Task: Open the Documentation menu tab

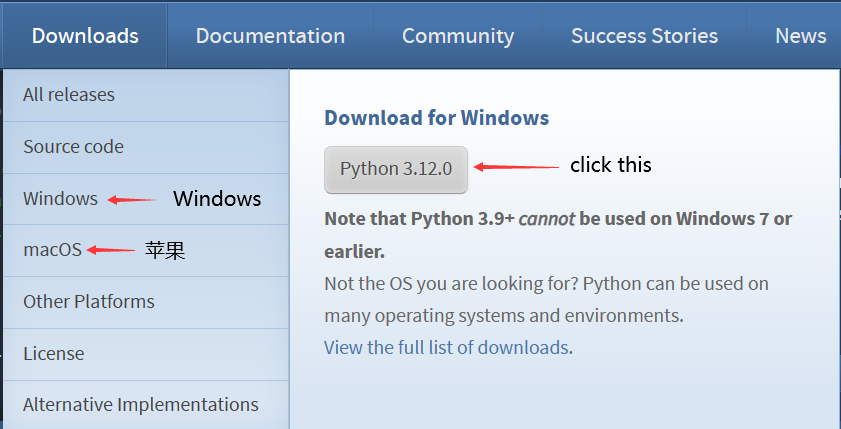Action: tap(270, 35)
